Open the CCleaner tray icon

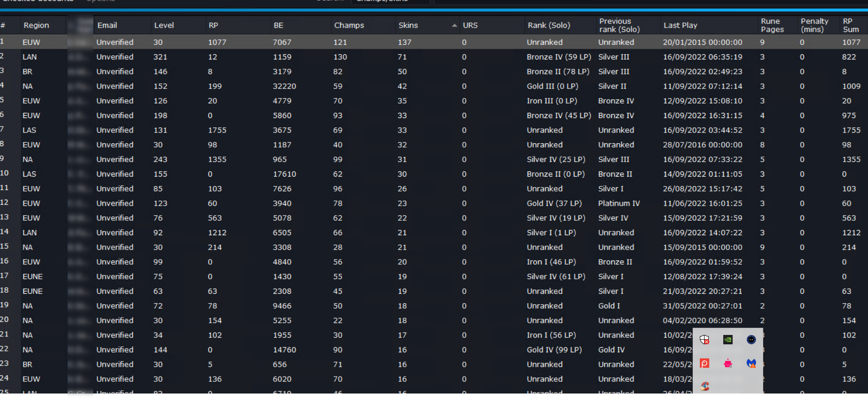click(x=705, y=386)
